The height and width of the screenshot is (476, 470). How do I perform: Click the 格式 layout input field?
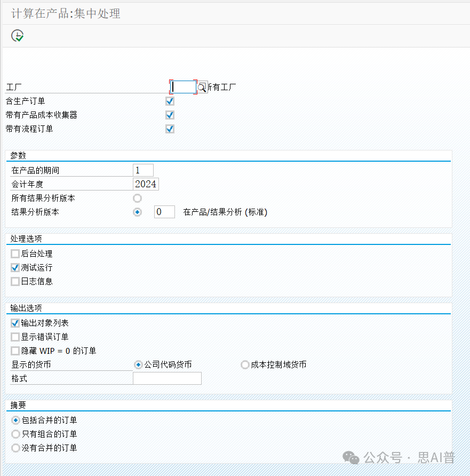[x=167, y=379]
